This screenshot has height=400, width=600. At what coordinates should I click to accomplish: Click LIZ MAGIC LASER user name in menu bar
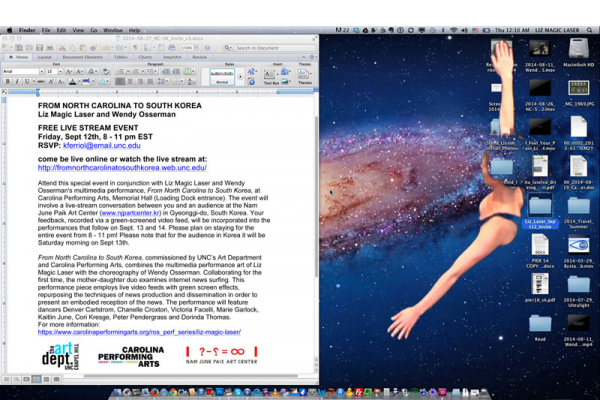click(x=557, y=30)
